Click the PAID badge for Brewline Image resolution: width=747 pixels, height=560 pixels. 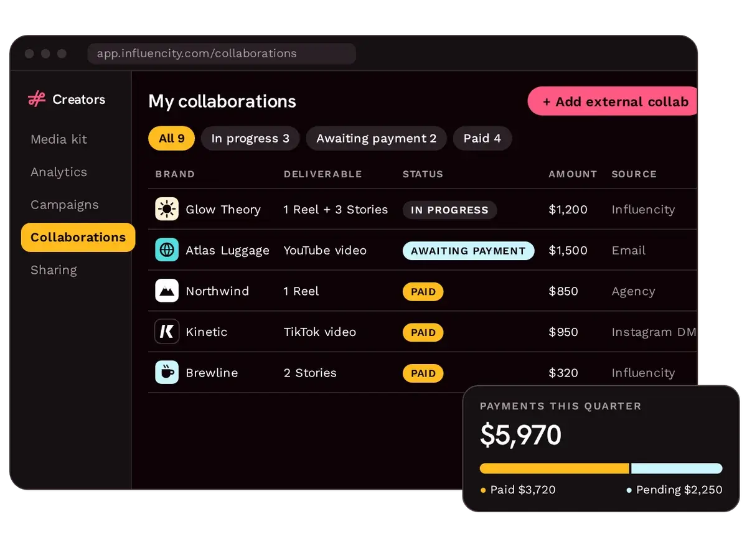point(423,373)
